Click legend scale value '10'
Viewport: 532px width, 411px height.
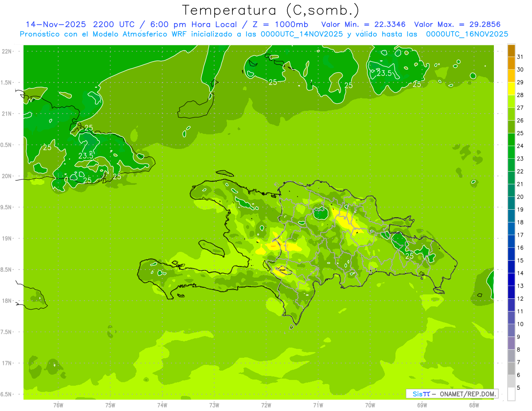point(520,324)
